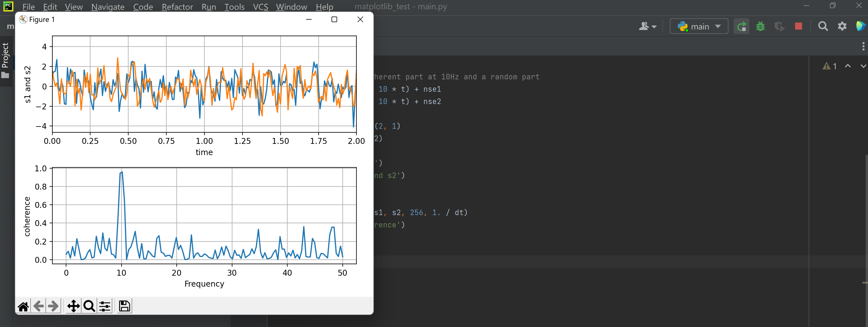Rerun 'main' with the green rerun icon
The height and width of the screenshot is (327, 868).
tap(741, 26)
